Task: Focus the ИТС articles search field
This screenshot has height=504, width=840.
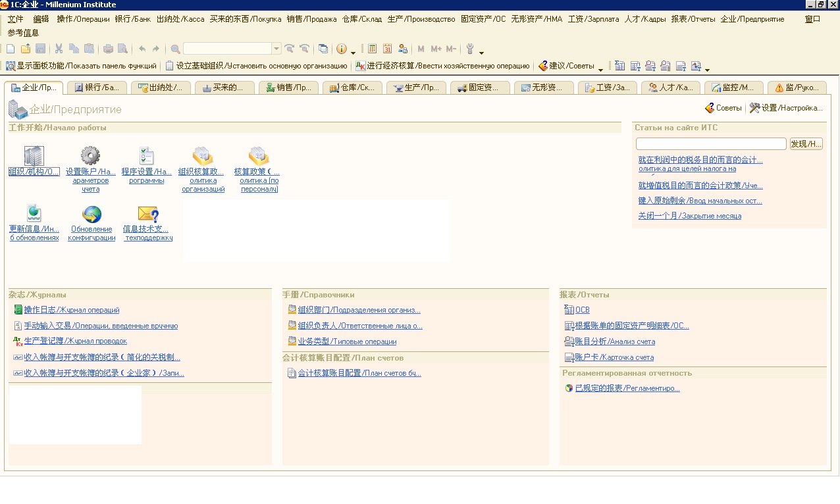Action: pyautogui.click(x=711, y=143)
